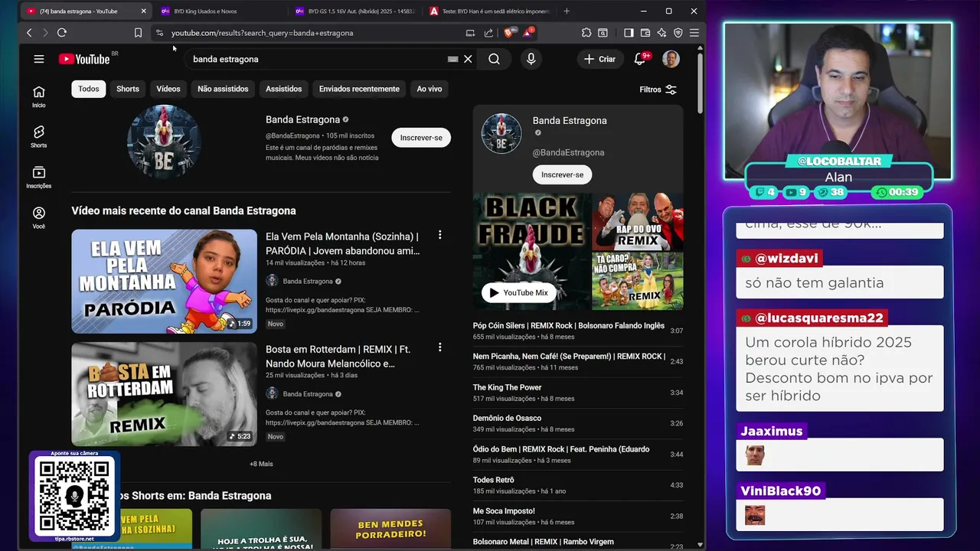
Task: Clear the search box with the X
Action: (x=468, y=59)
